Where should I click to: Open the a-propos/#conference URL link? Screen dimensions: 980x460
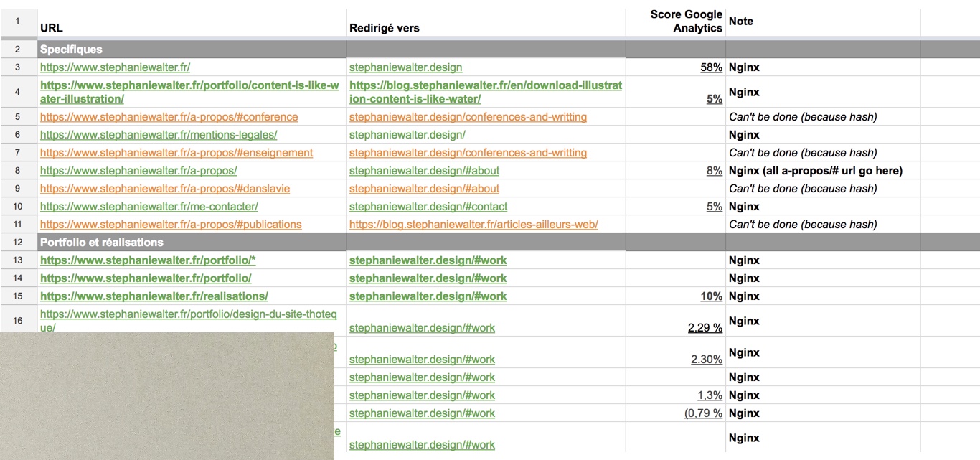[x=169, y=117]
